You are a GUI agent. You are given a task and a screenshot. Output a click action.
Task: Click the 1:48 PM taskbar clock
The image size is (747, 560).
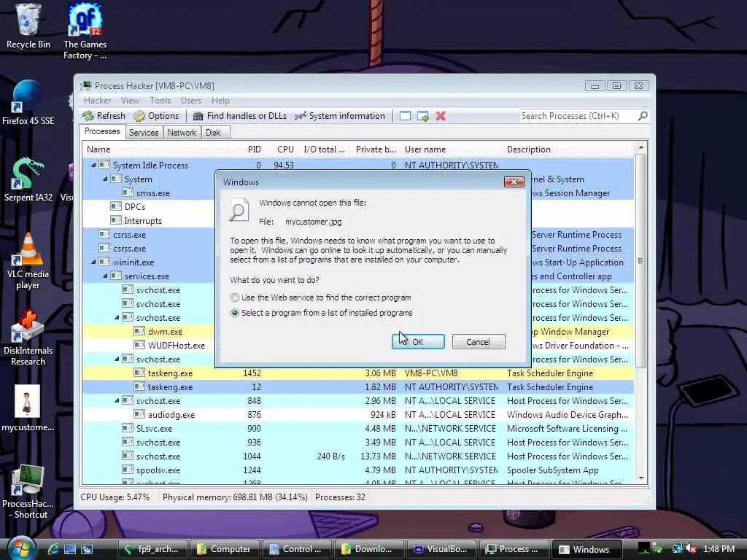(719, 549)
